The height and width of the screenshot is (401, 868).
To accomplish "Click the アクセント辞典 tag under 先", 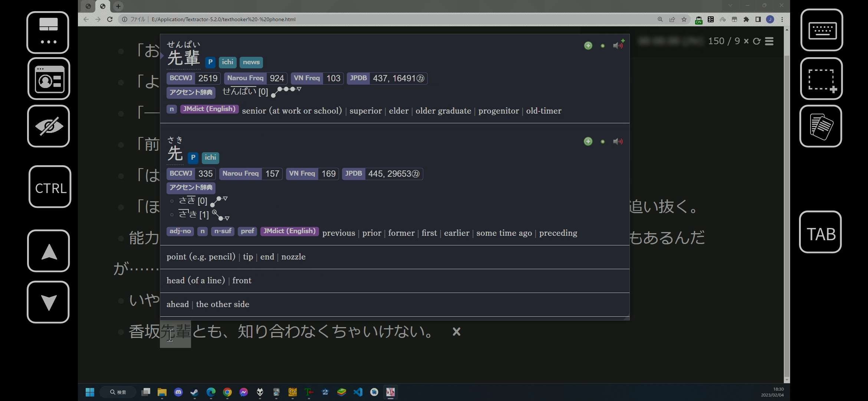I will [191, 188].
